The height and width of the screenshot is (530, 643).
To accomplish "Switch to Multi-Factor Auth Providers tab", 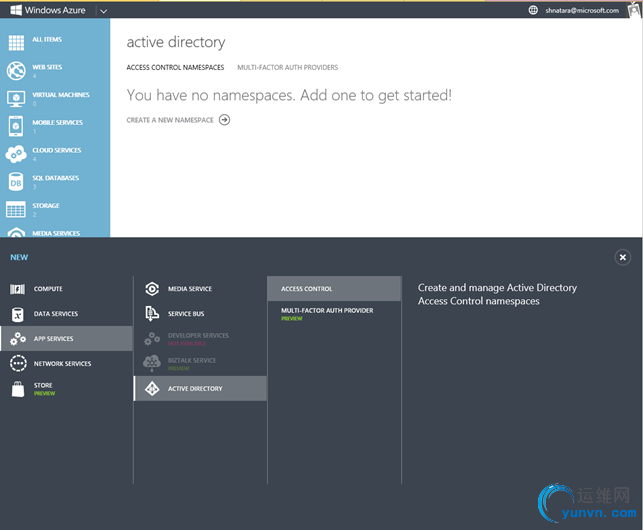I will tap(287, 67).
